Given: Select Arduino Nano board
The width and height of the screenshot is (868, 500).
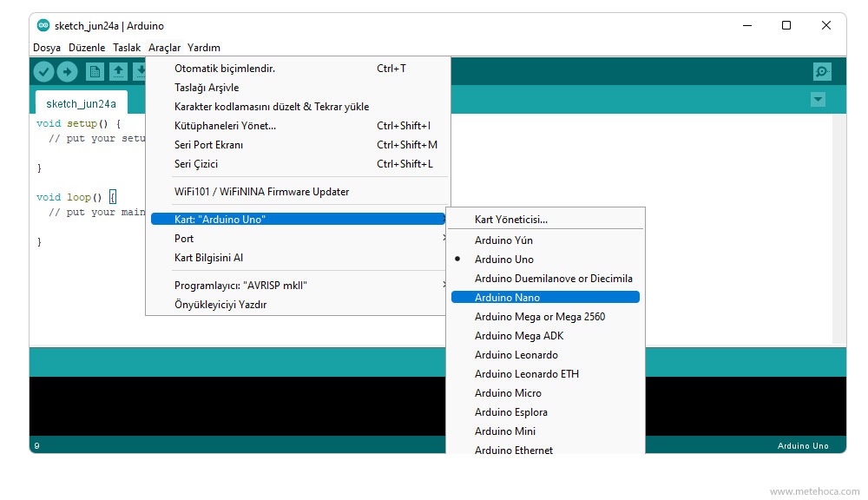Looking at the screenshot, I should coord(545,298).
